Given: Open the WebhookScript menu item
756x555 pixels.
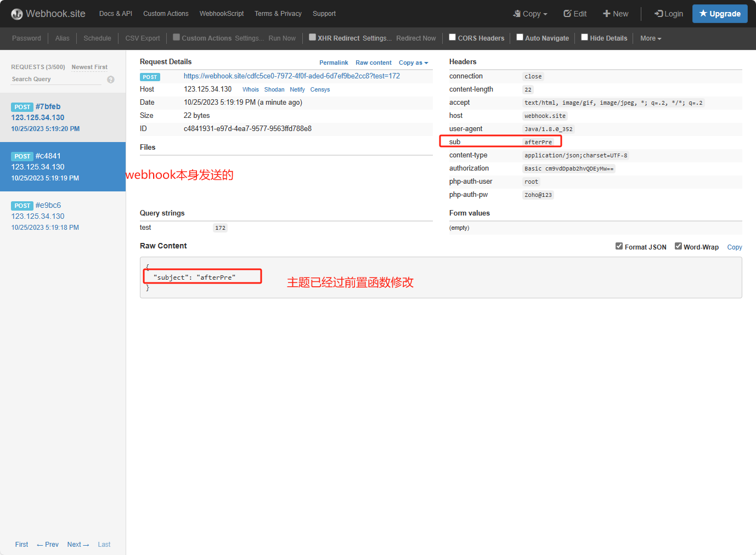Looking at the screenshot, I should [221, 14].
